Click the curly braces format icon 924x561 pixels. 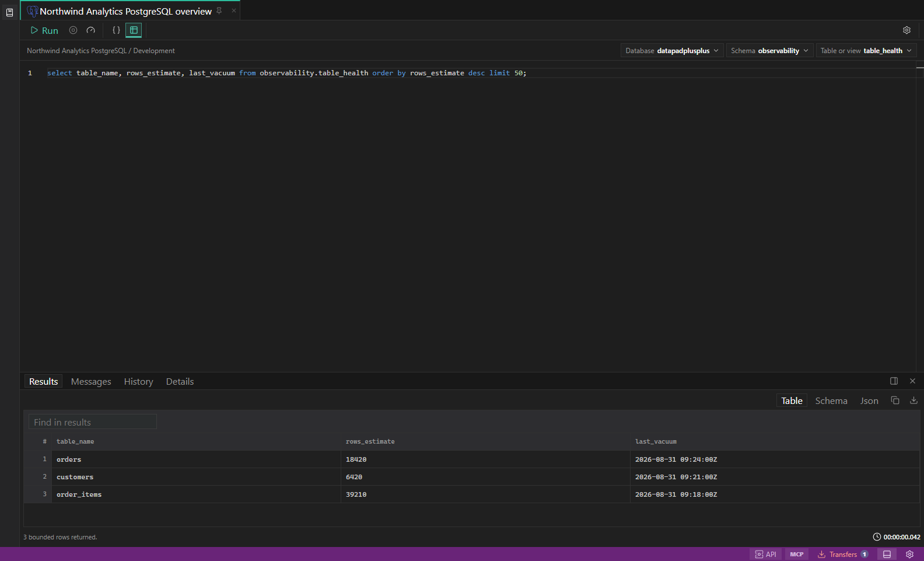pos(116,30)
